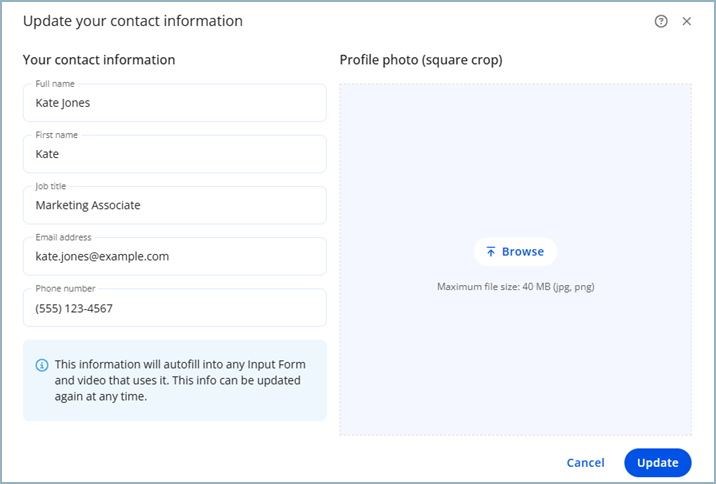The width and height of the screenshot is (716, 484).
Task: Focus the Job title field showing Marketing Associate
Action: [174, 206]
